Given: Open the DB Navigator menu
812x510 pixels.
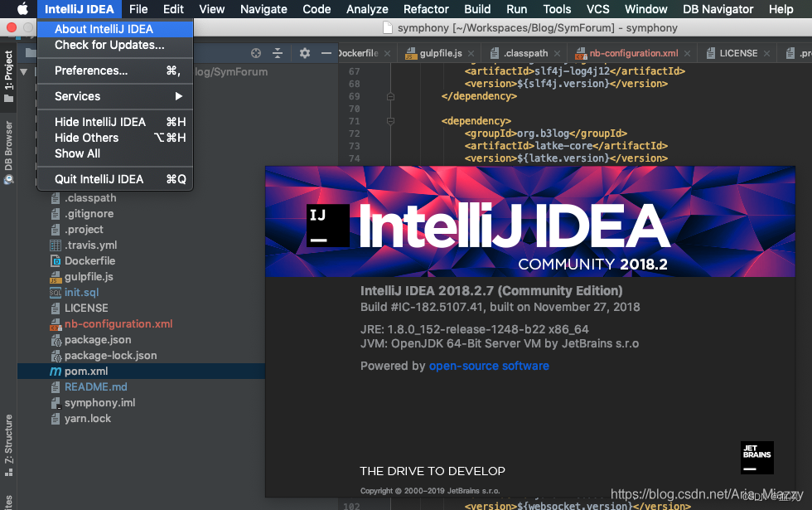Looking at the screenshot, I should coord(718,9).
